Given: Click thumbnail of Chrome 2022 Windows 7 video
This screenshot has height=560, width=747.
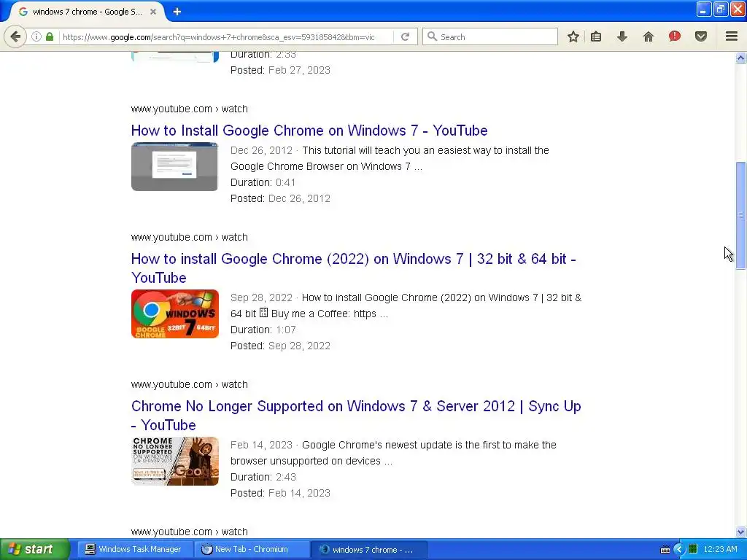Looking at the screenshot, I should click(175, 314).
